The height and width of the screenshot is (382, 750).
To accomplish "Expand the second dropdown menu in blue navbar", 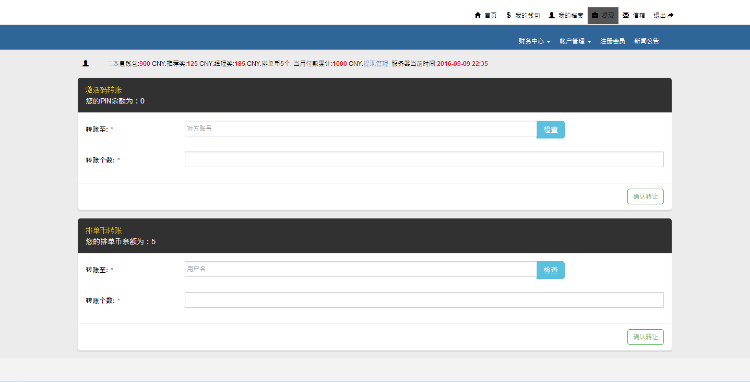I will click(575, 41).
